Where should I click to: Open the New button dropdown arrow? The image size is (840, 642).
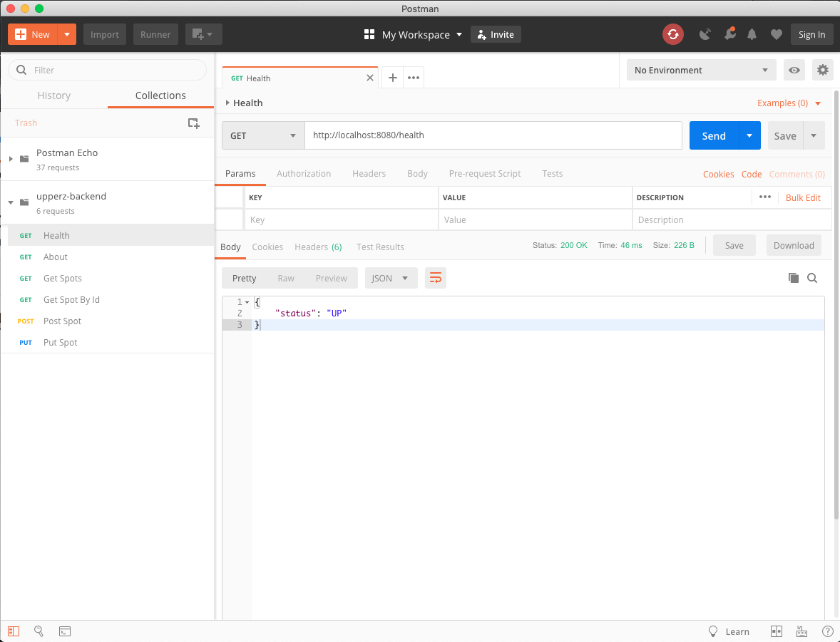point(67,34)
